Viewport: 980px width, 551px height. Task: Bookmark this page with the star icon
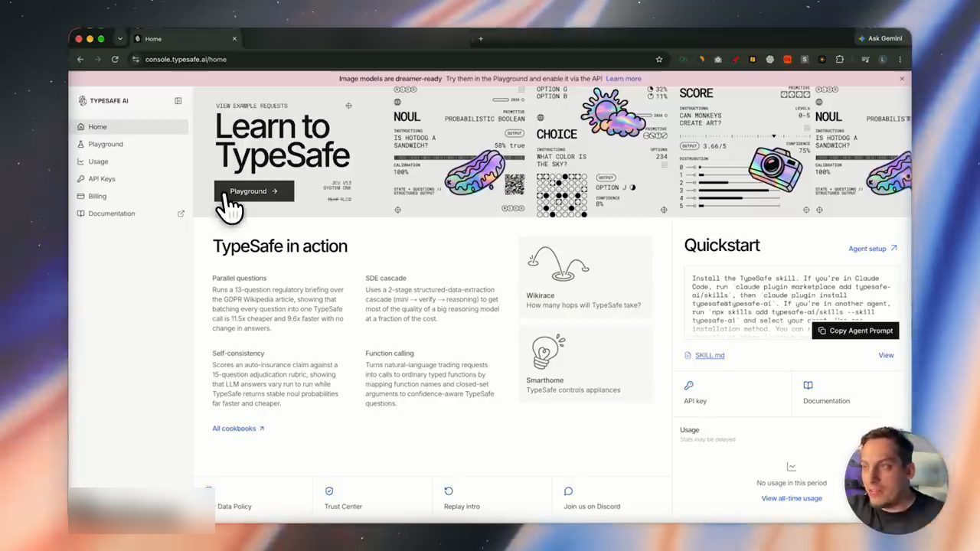(658, 59)
